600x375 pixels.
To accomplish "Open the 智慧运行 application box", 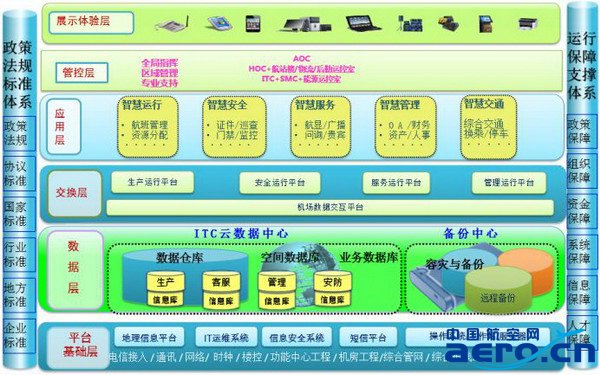I will (x=148, y=127).
